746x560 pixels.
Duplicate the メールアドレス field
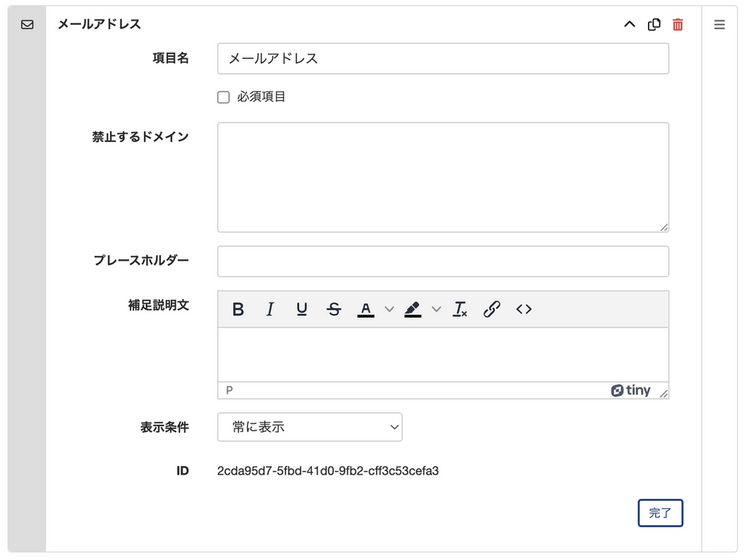coord(654,24)
